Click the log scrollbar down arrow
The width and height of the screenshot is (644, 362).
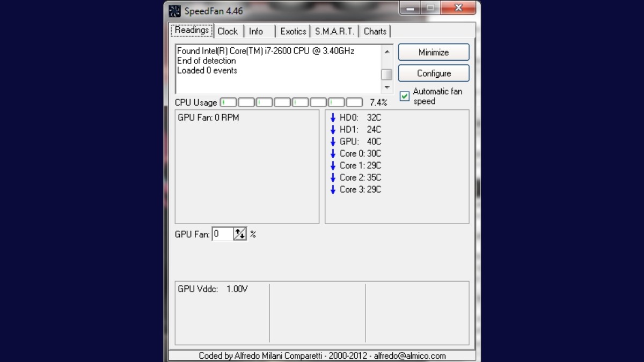point(386,87)
